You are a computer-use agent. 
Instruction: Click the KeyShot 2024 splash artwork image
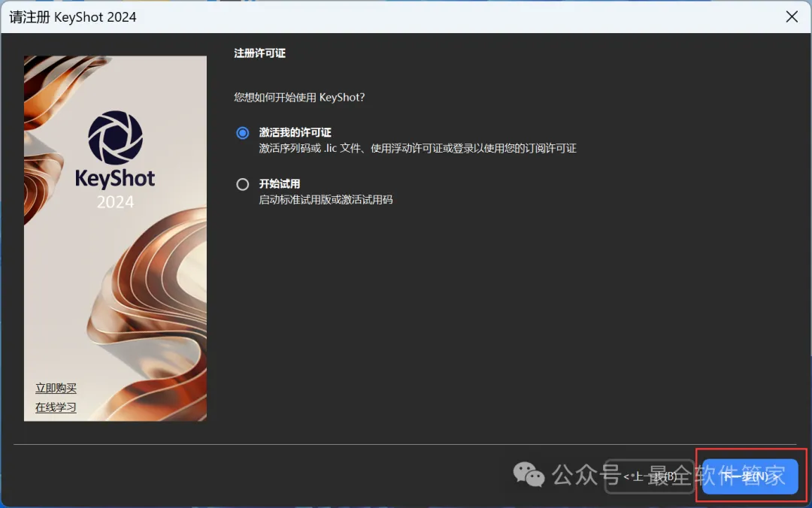click(x=115, y=238)
